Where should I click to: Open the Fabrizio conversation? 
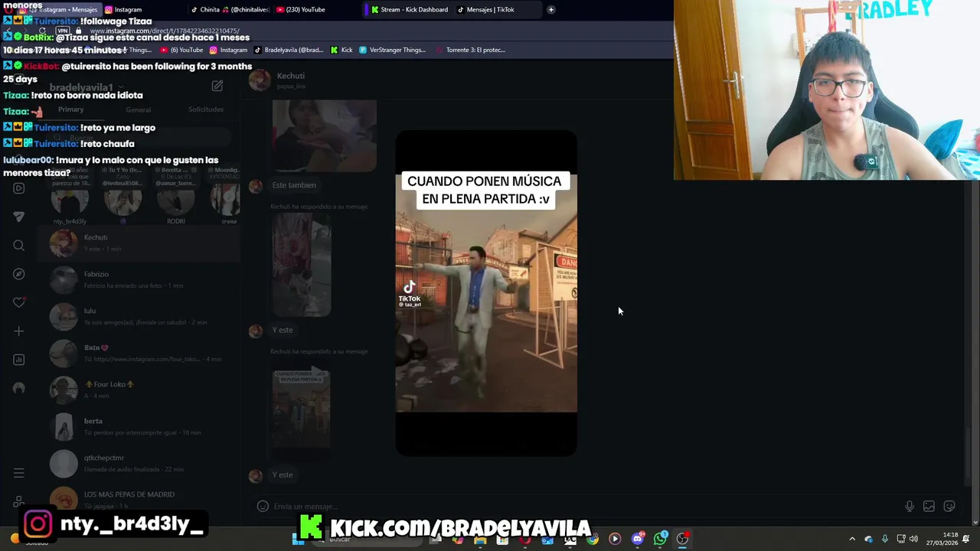(x=139, y=279)
